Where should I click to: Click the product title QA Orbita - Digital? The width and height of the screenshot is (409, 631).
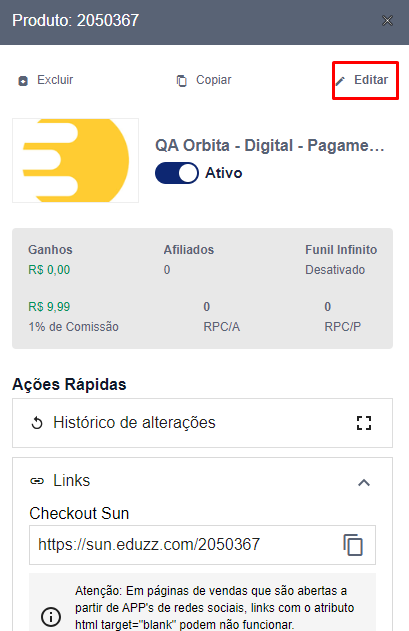point(270,145)
